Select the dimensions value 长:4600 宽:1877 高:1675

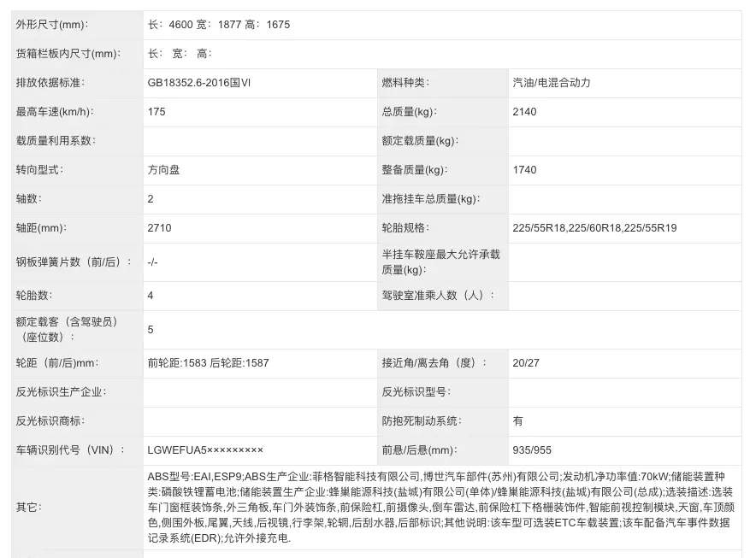click(219, 25)
